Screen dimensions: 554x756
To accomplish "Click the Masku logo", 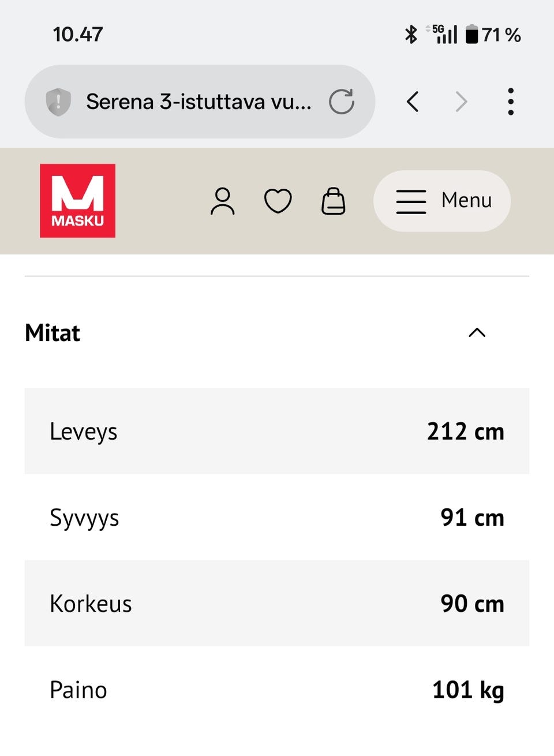I will tap(77, 200).
